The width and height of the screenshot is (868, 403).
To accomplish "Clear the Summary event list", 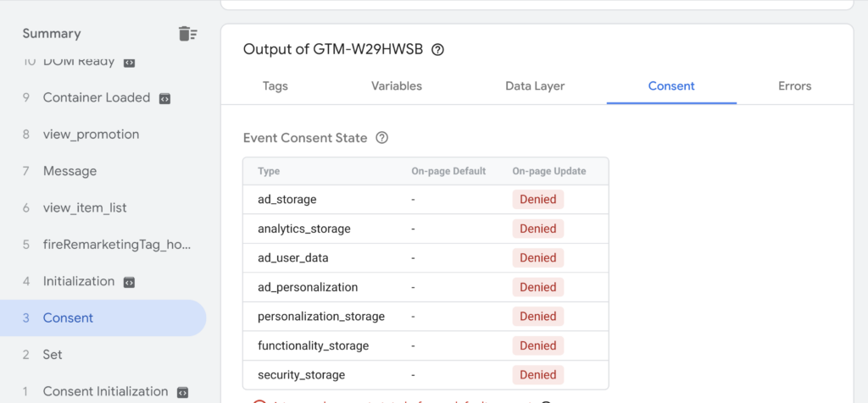I will click(x=187, y=34).
